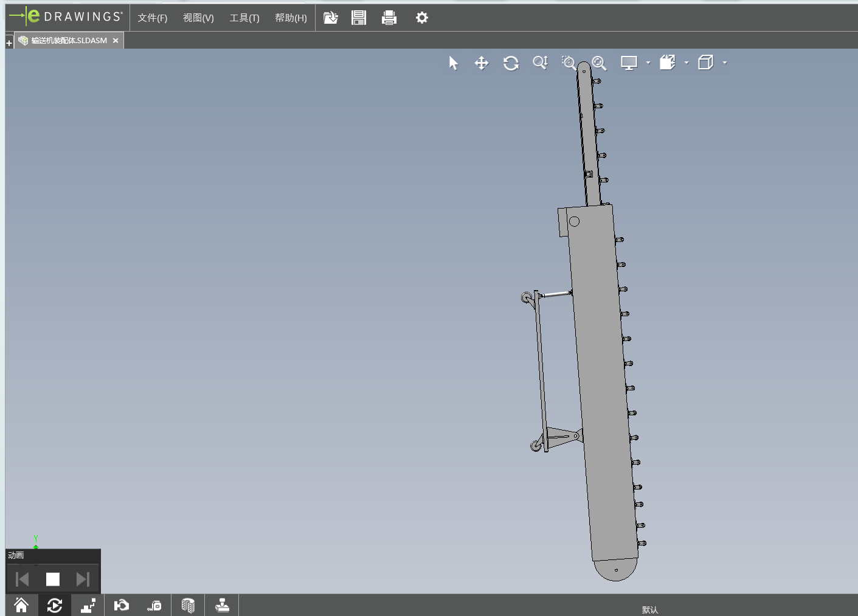The width and height of the screenshot is (858, 616).
Task: Click the Zoom to Fit icon
Action: point(599,63)
